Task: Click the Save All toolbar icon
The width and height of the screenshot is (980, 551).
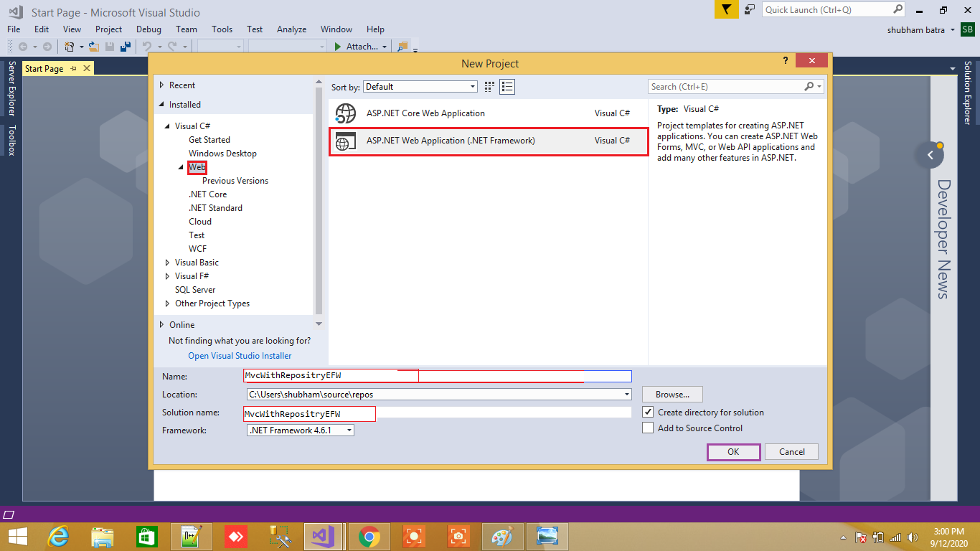Action: click(x=125, y=47)
